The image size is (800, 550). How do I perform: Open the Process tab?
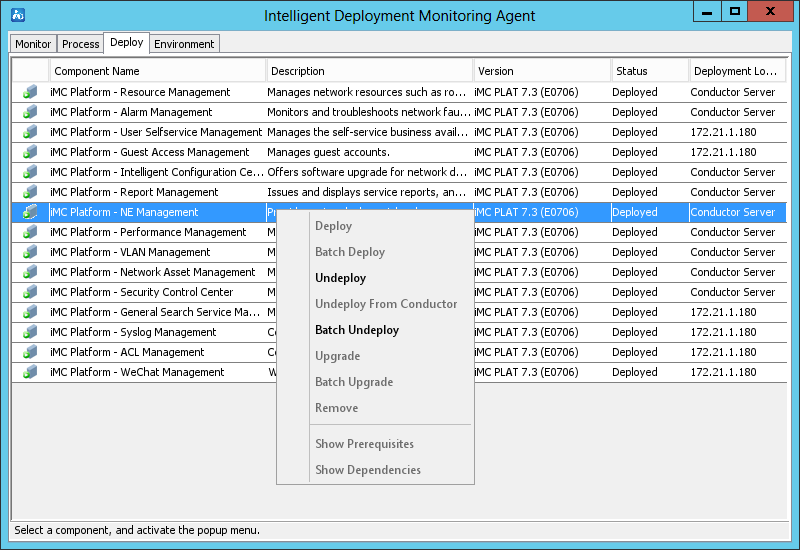point(81,44)
